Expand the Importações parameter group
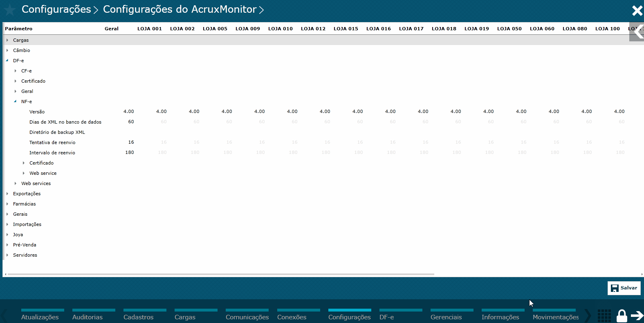This screenshot has height=323, width=644. click(x=7, y=224)
